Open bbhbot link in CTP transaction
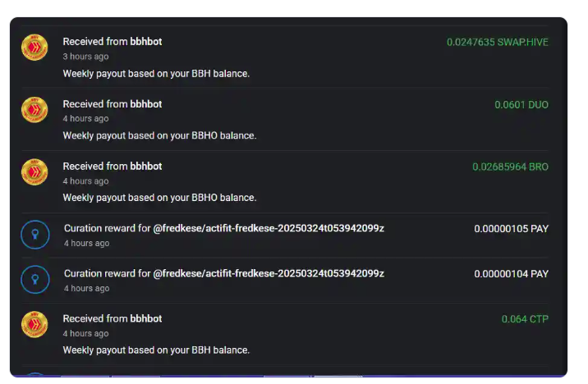The height and width of the screenshot is (384, 588). click(146, 319)
